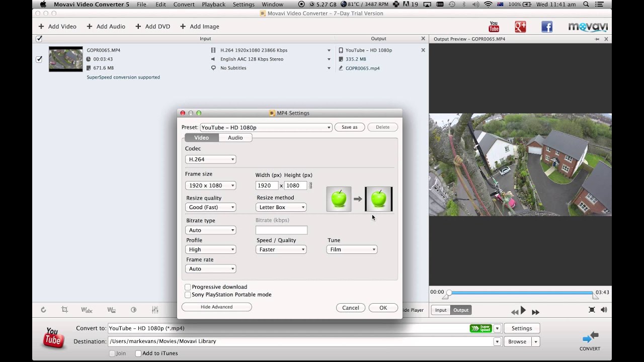Open the Playback menu
This screenshot has width=644, height=362.
(213, 5)
